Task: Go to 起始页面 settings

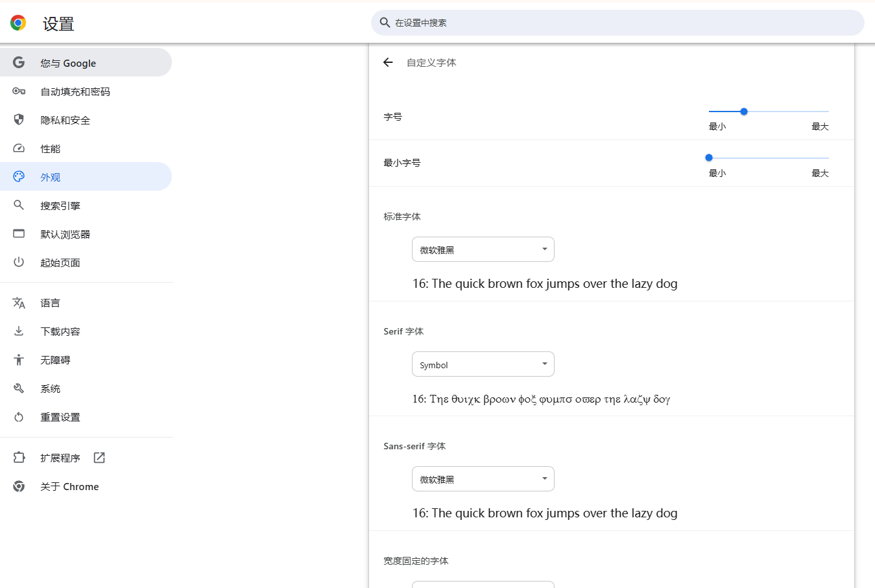Action: (x=86, y=262)
